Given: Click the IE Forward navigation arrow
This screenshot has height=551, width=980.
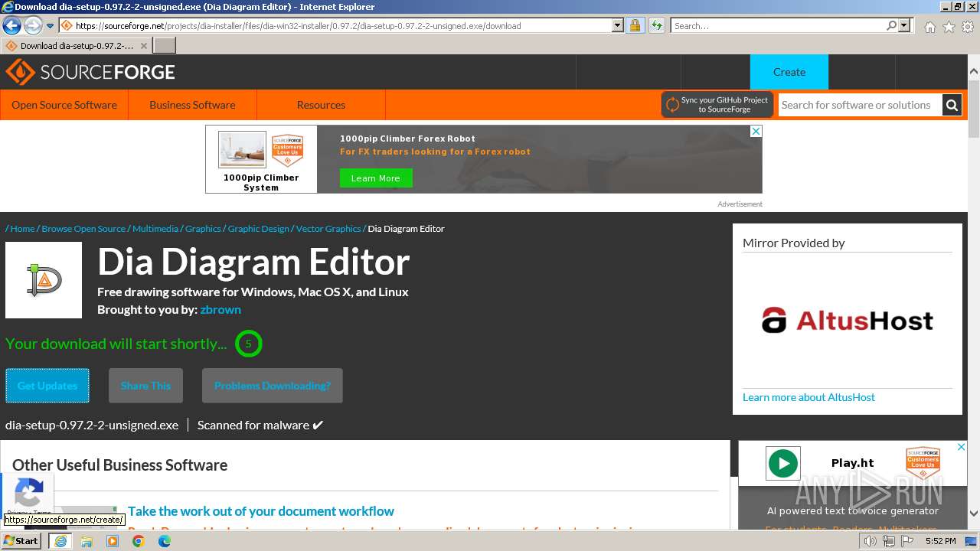Looking at the screenshot, I should pyautogui.click(x=32, y=26).
